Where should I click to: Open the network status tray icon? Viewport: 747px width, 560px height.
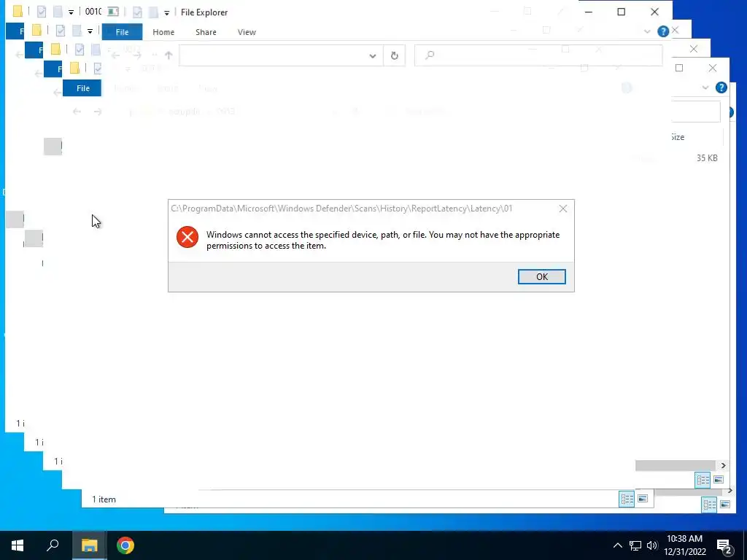[x=635, y=545]
